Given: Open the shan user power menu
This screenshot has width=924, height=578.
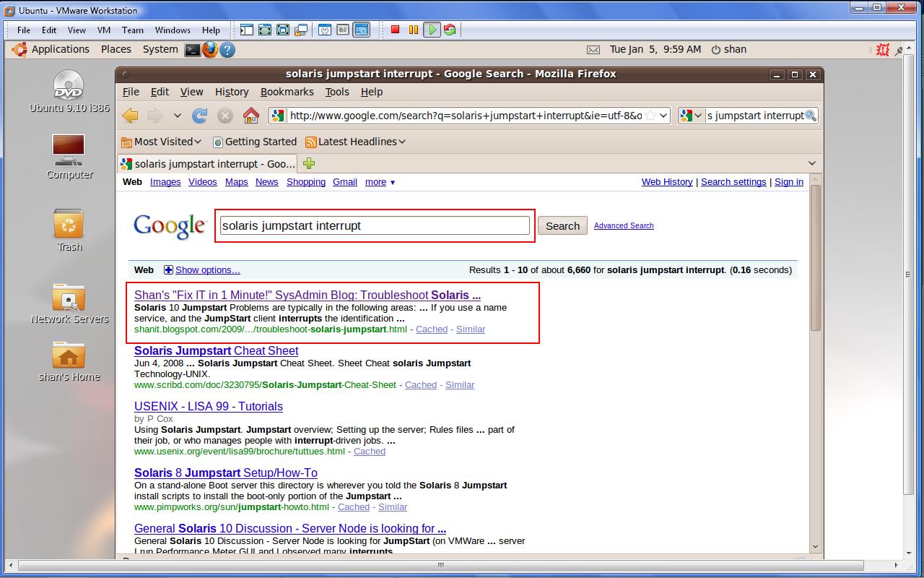Looking at the screenshot, I should click(728, 49).
